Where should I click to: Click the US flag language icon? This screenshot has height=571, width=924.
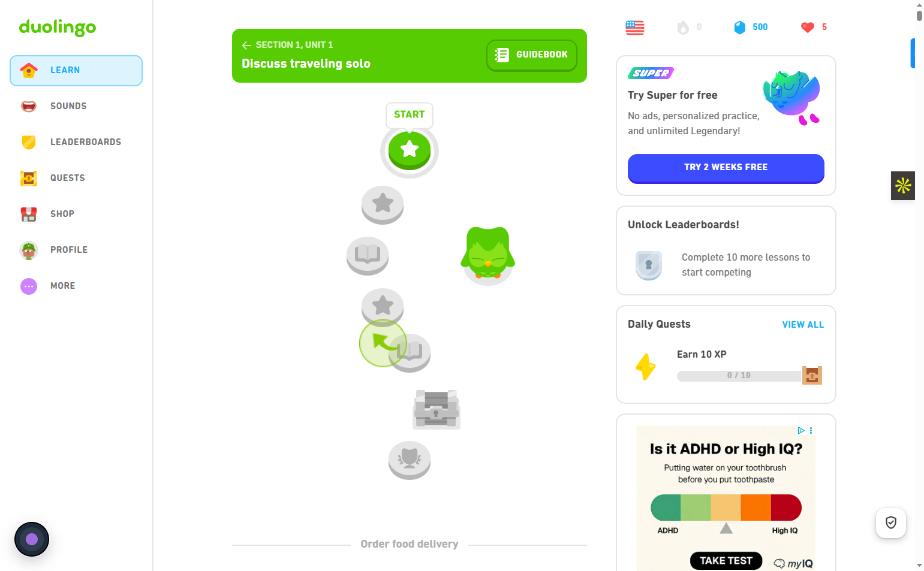(634, 28)
